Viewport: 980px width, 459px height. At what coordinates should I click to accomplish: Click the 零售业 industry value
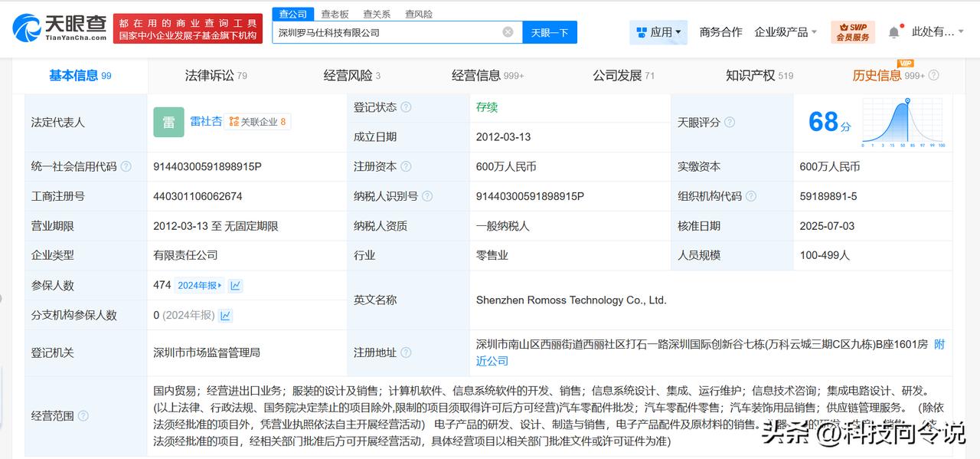[492, 255]
